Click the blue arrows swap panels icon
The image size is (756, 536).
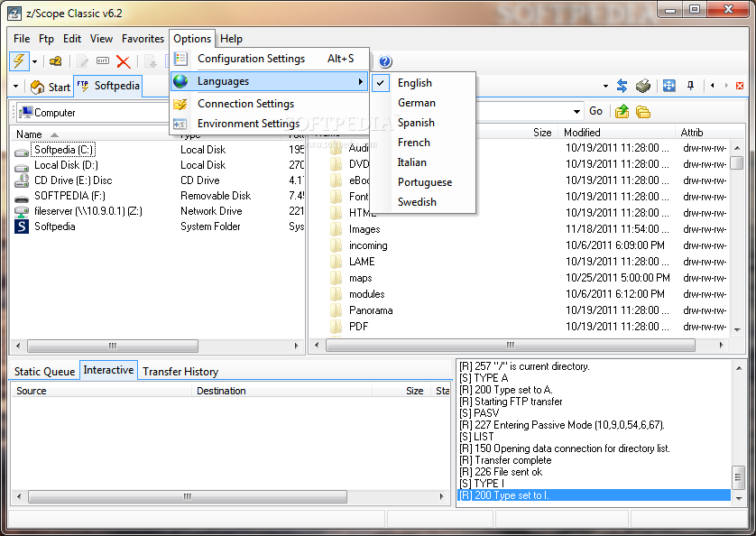click(x=622, y=86)
